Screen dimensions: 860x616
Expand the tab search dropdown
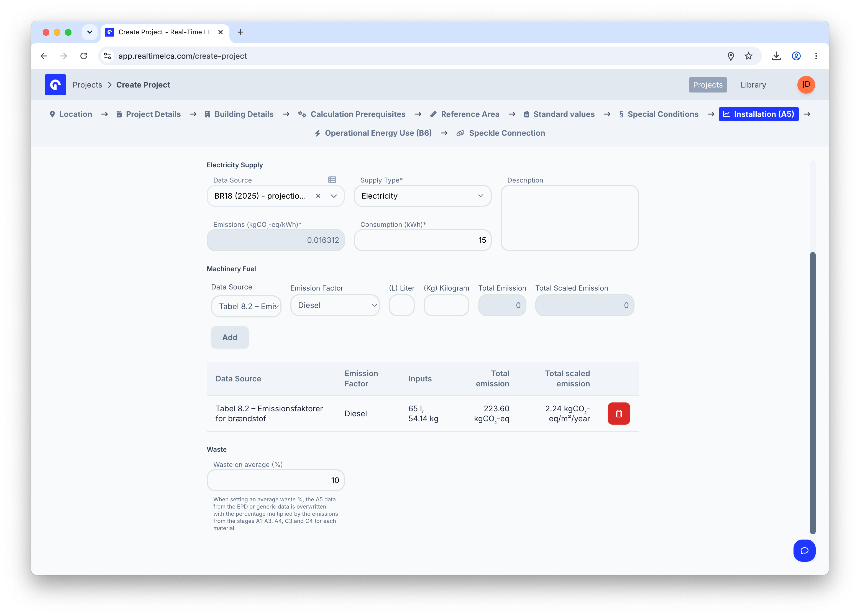89,32
